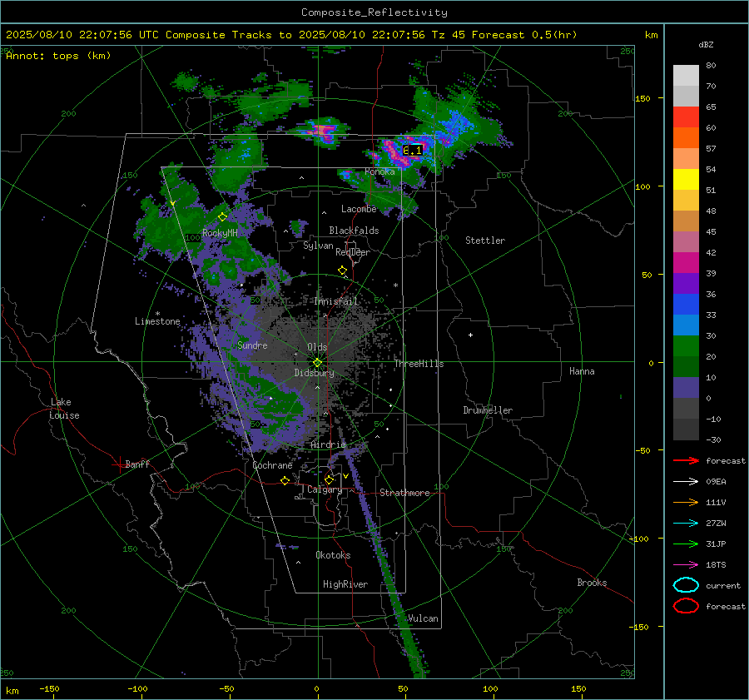Image resolution: width=749 pixels, height=700 pixels.
Task: Select the red 60-65 dBZ swatch
Action: [686, 117]
